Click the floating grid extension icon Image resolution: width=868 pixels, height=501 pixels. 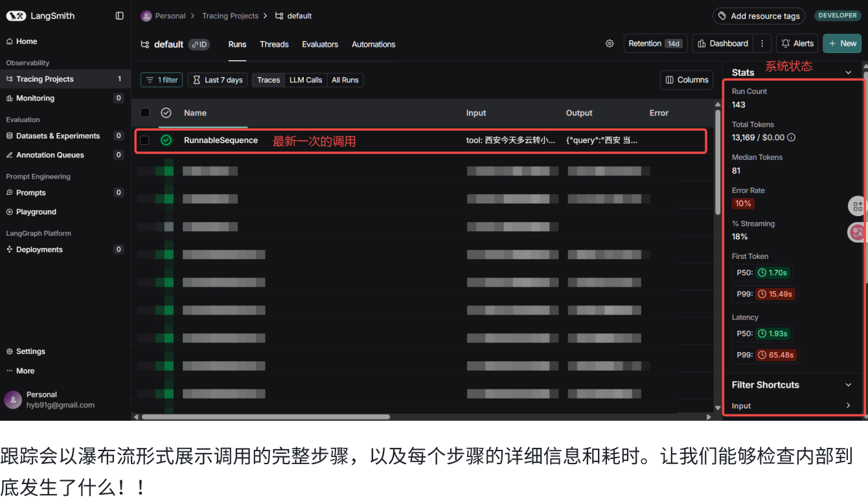click(858, 206)
